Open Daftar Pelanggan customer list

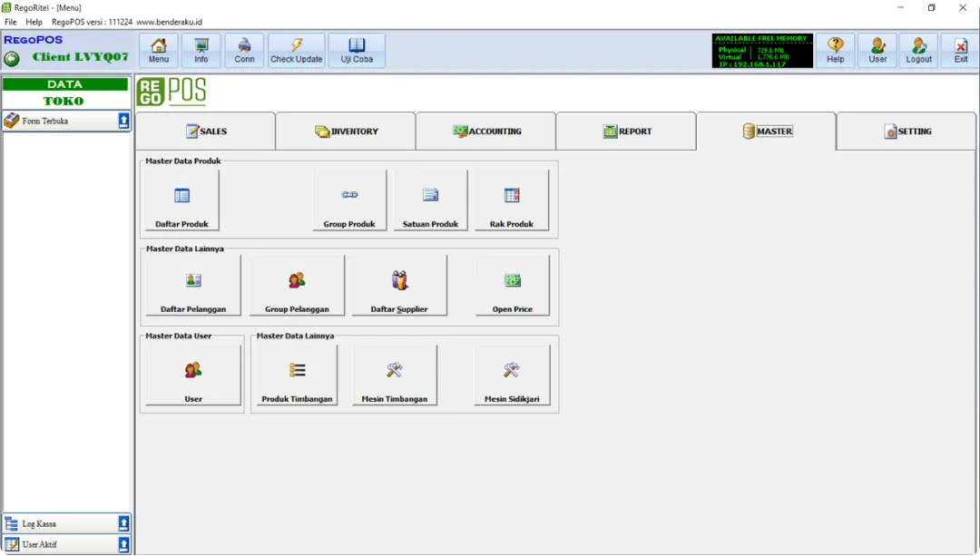pos(193,286)
